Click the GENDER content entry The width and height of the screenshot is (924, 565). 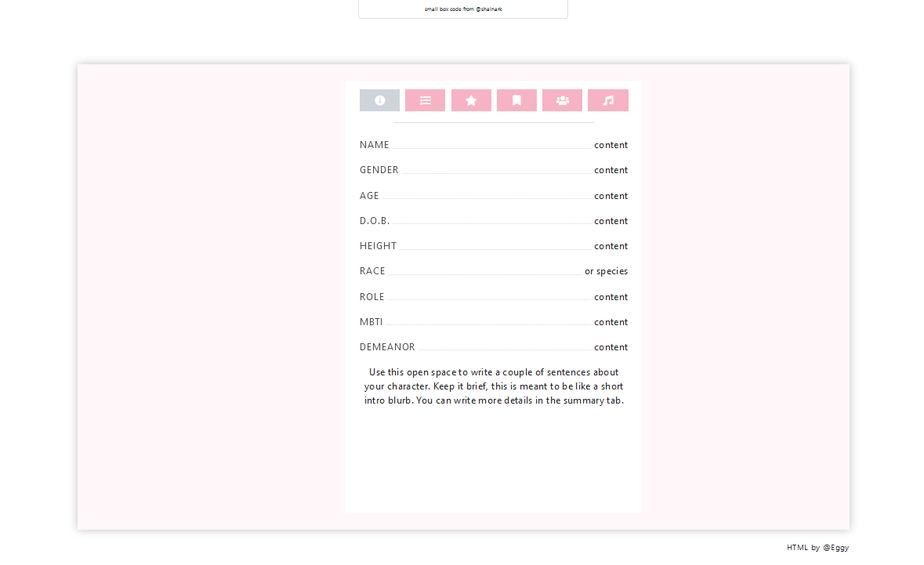(x=611, y=170)
